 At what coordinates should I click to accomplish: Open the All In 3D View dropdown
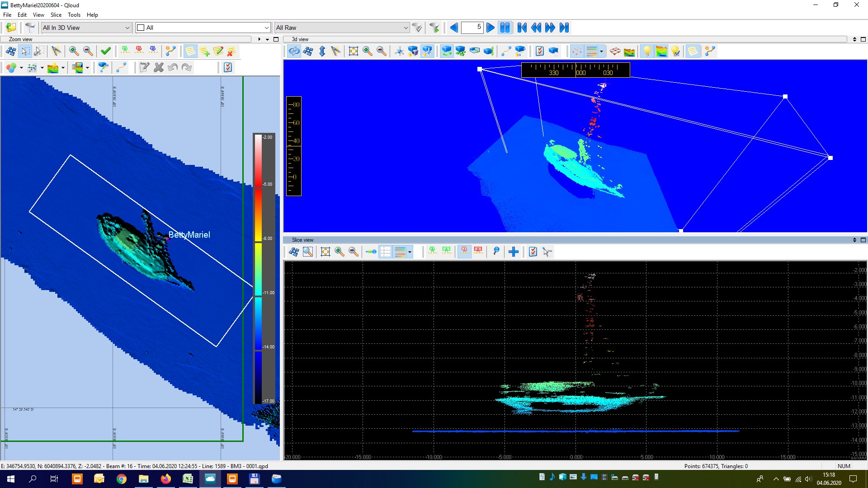pyautogui.click(x=127, y=28)
